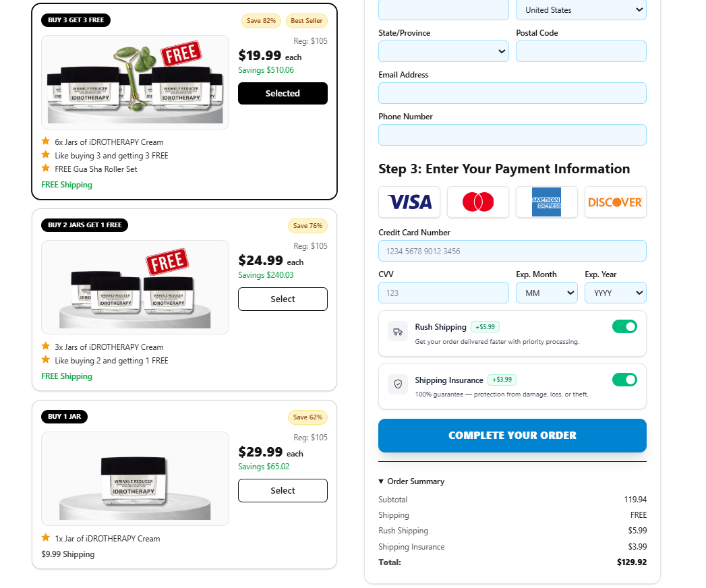
Task: Open the State/Province dropdown
Action: [x=443, y=51]
